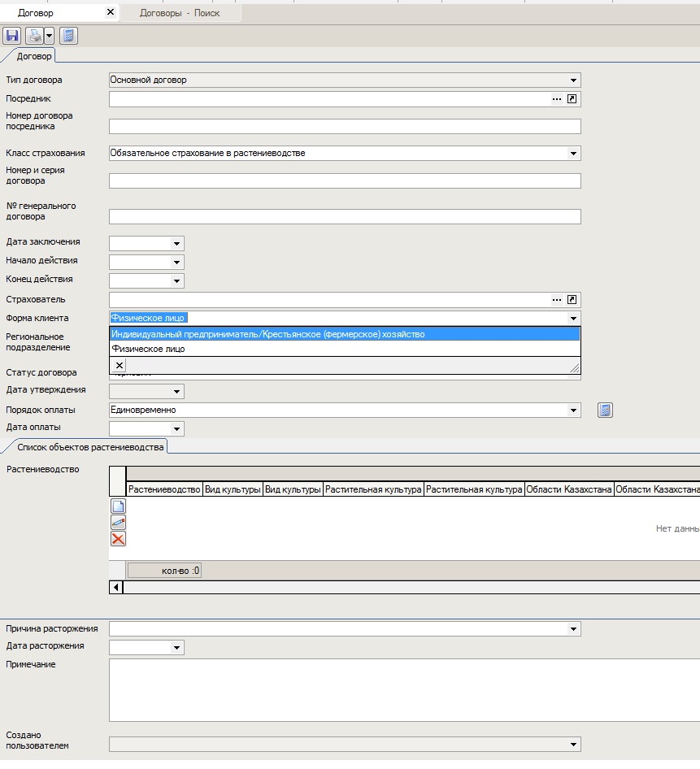The height and width of the screenshot is (769, 700).
Task: Switch to the Договоры - Поиск tab
Action: click(x=180, y=14)
